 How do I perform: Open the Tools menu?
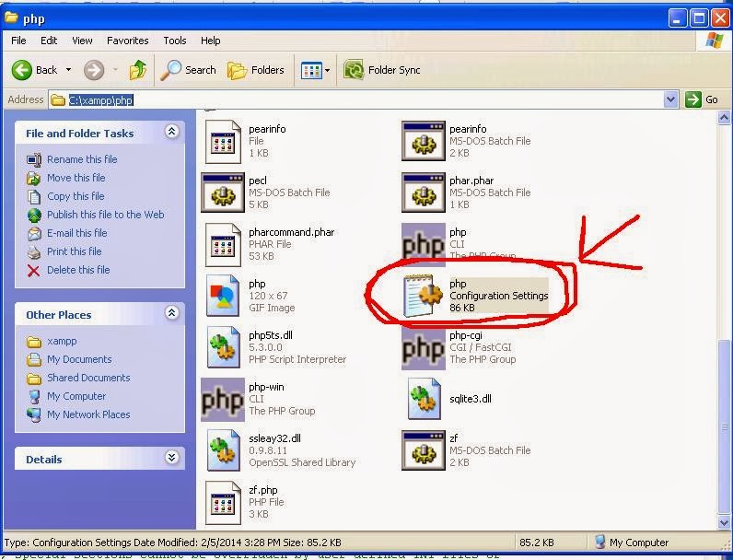(174, 41)
